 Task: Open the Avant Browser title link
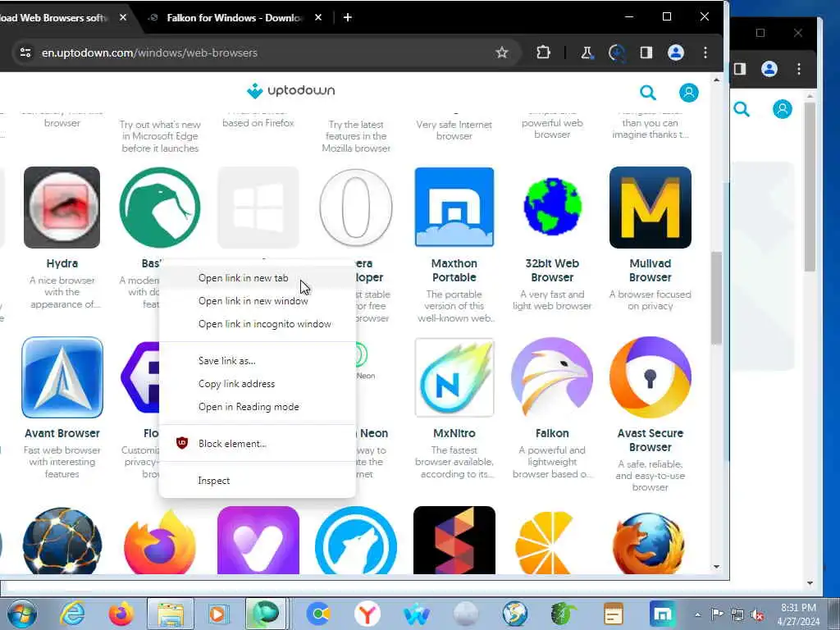click(62, 433)
